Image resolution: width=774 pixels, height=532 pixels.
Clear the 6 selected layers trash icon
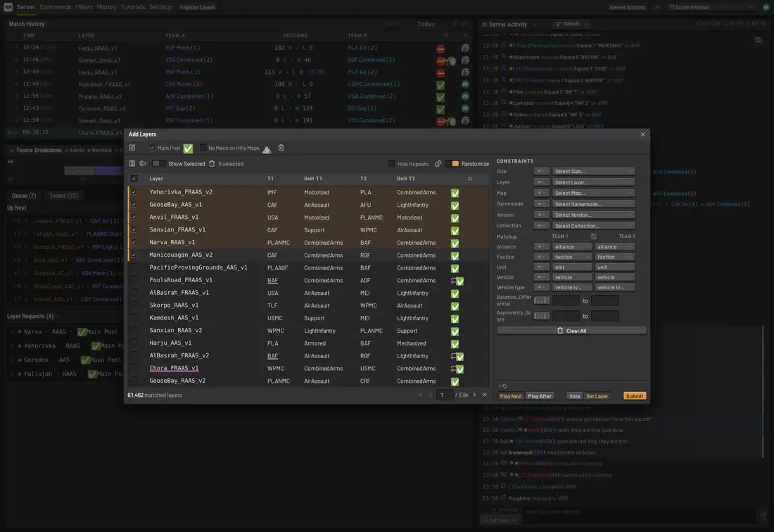click(212, 163)
